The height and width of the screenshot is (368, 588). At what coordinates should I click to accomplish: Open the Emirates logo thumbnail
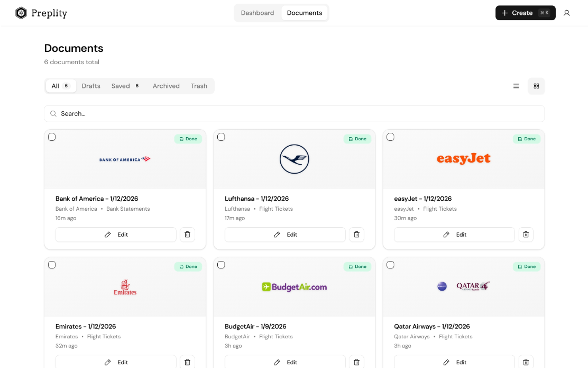tap(125, 287)
